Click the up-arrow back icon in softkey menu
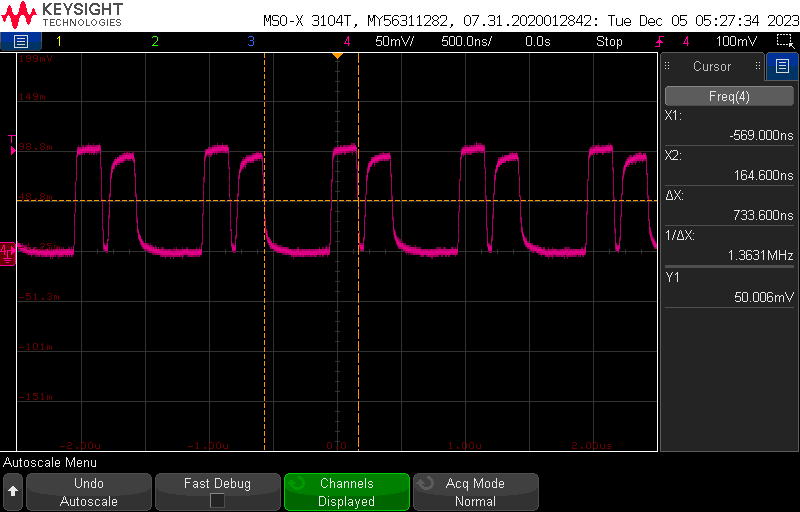 13,492
